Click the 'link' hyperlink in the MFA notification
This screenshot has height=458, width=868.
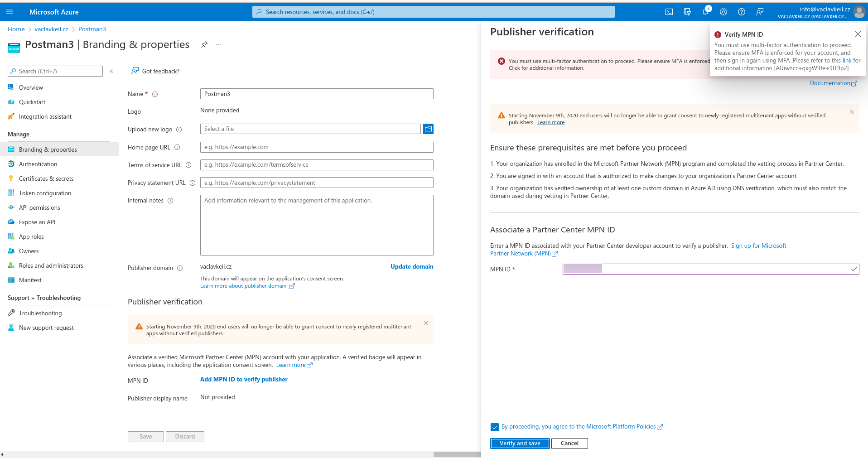coord(847,61)
